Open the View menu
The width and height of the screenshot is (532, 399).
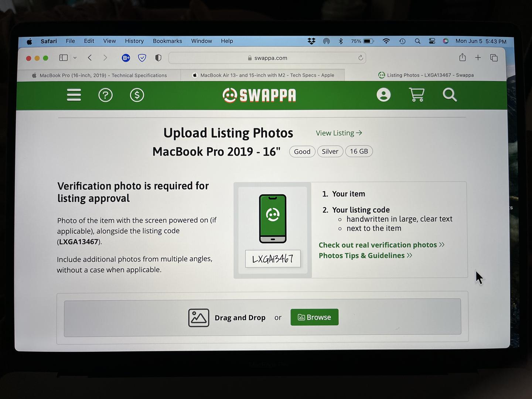[109, 41]
